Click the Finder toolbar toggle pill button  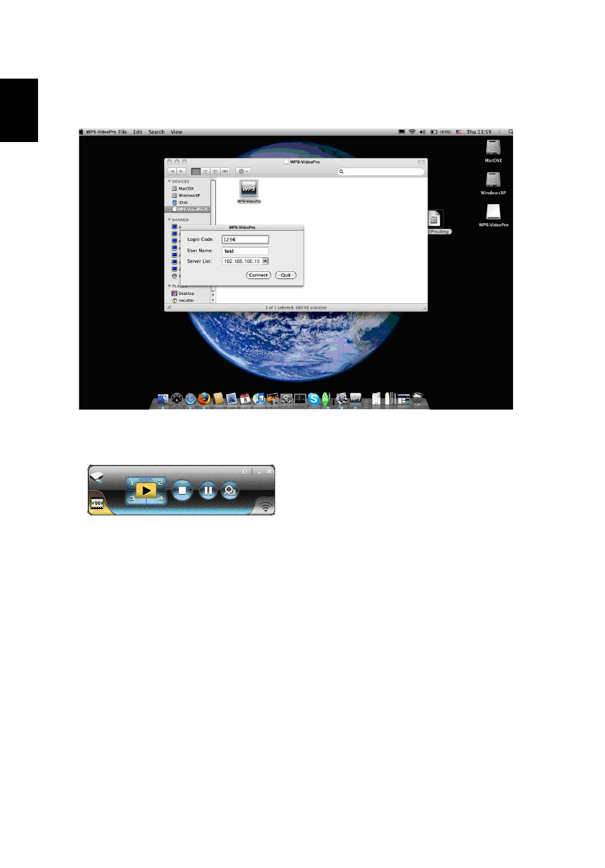coord(421,162)
